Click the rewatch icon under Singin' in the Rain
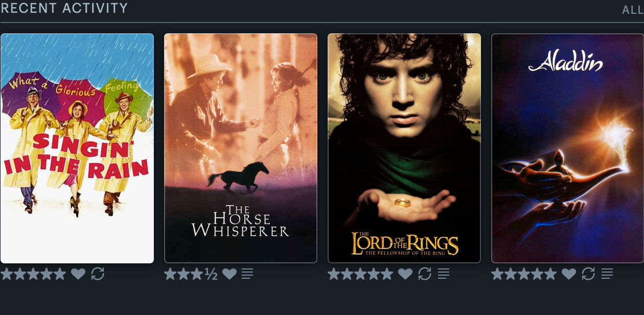Viewport: 644px width, 315px height. (98, 274)
